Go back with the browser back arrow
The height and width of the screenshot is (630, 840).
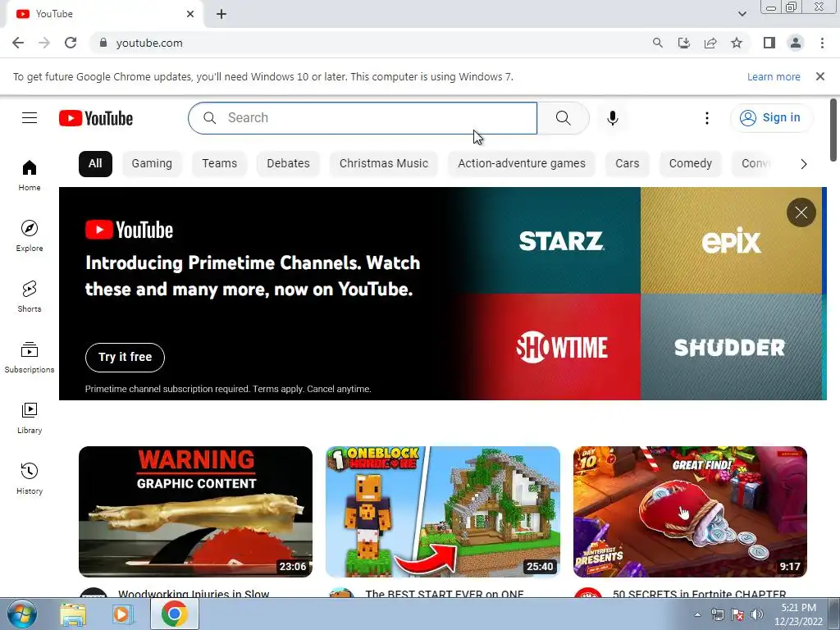(18, 43)
